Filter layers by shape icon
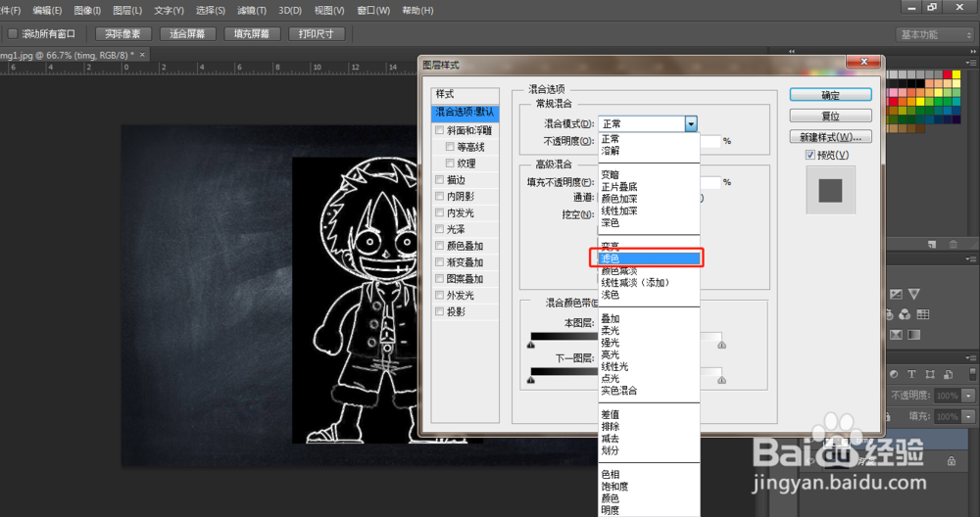980x517 pixels. 930,374
